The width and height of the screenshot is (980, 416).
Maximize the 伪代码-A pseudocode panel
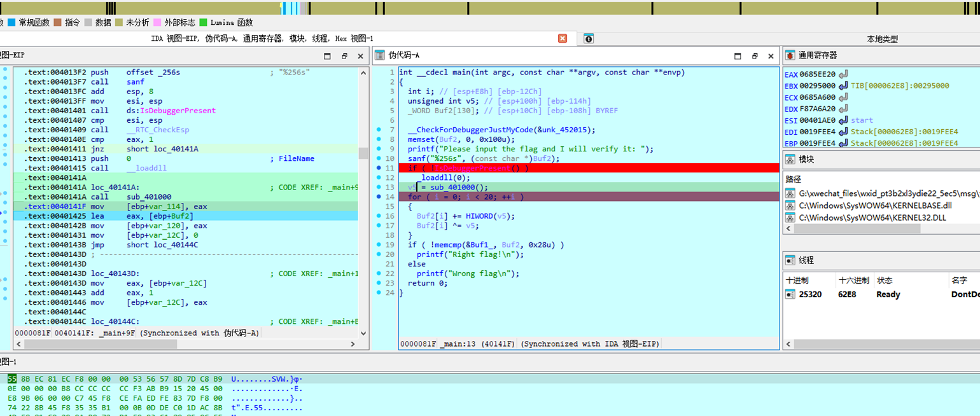(x=738, y=56)
